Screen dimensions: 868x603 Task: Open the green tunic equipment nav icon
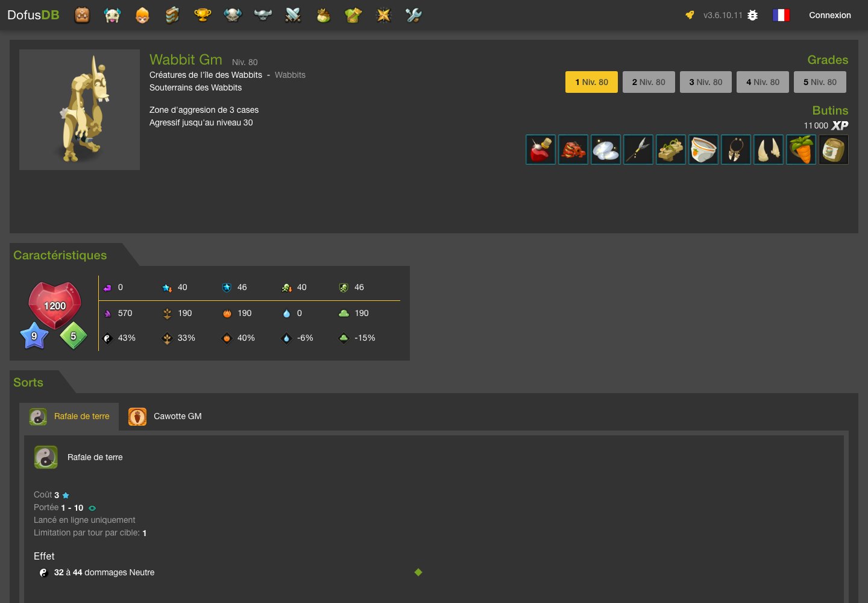click(x=353, y=15)
